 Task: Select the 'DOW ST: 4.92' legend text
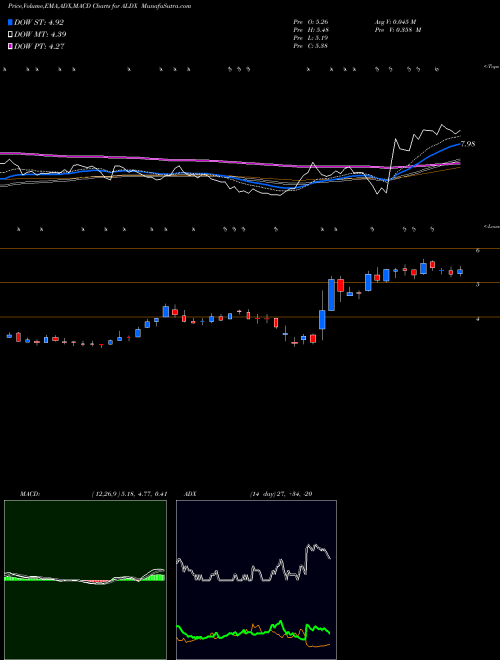(39, 22)
